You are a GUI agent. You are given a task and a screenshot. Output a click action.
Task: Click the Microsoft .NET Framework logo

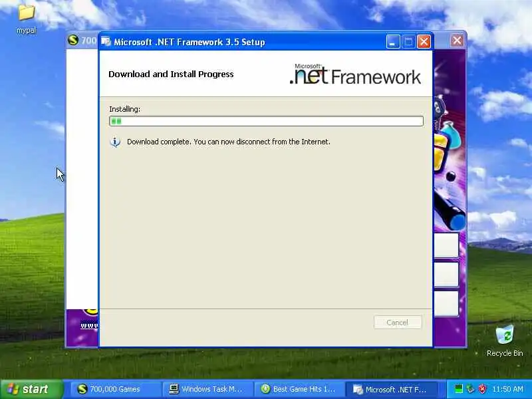(355, 74)
